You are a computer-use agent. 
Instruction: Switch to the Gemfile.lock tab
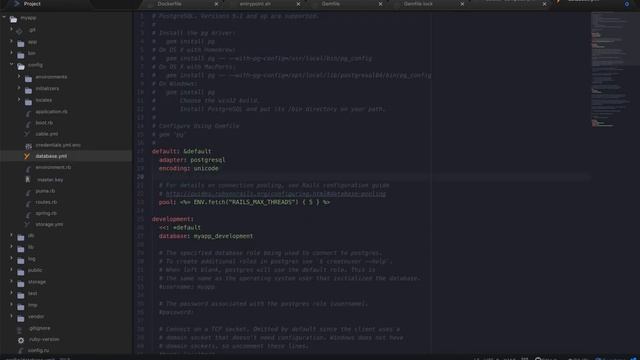click(418, 4)
